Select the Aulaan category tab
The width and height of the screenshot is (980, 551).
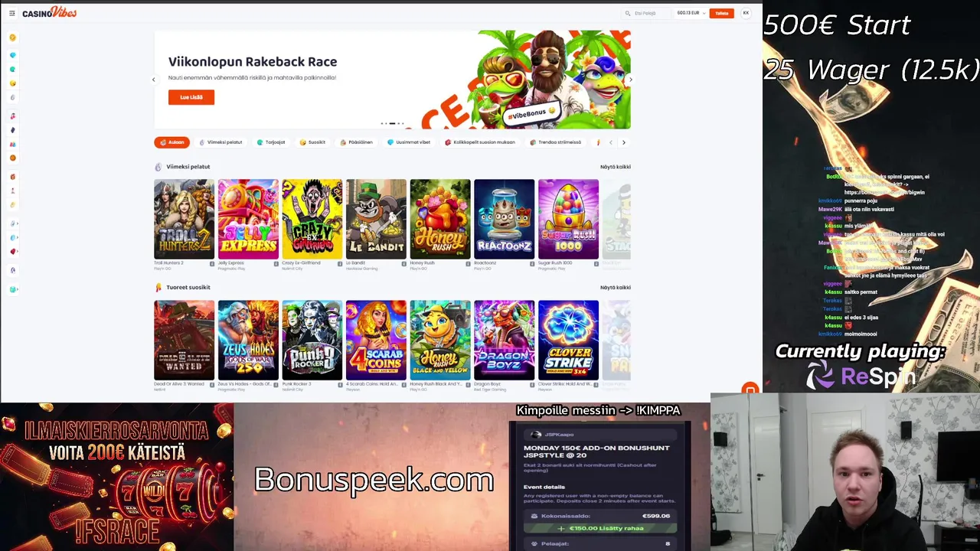click(171, 142)
